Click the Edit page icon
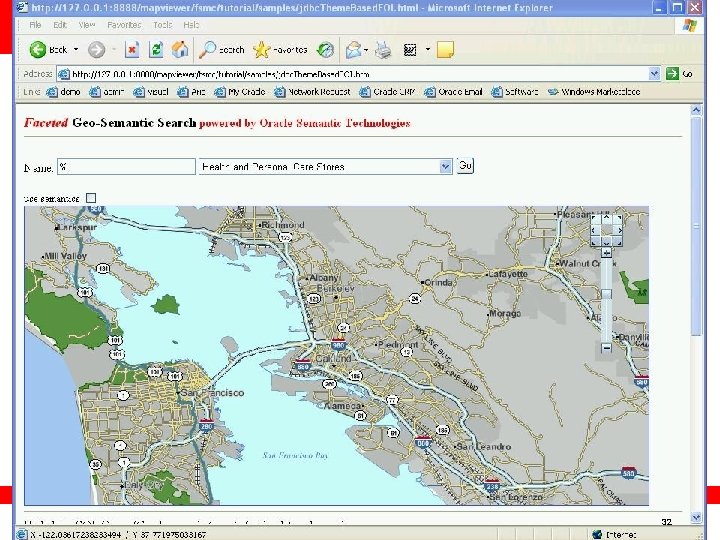Screen dimensions: 720x540 click(410, 50)
